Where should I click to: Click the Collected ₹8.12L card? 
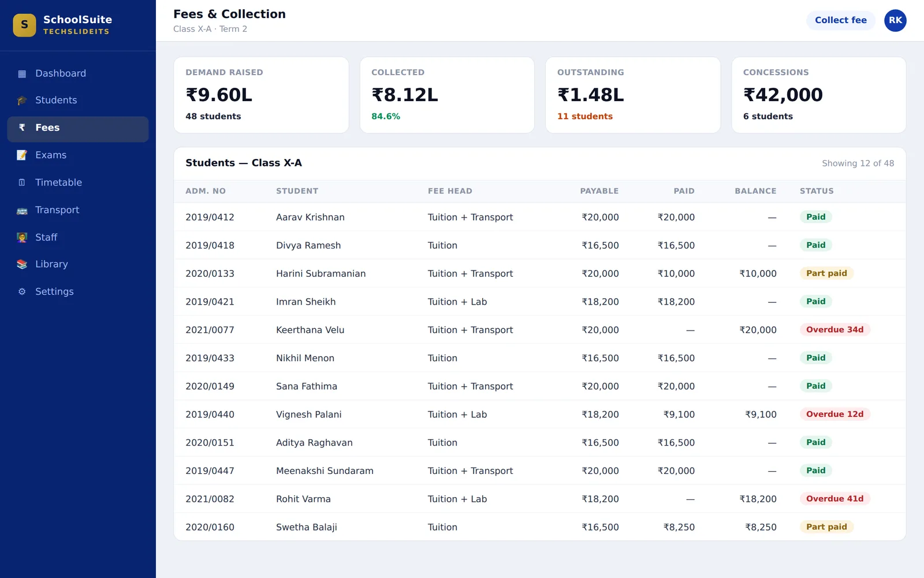pos(447,95)
